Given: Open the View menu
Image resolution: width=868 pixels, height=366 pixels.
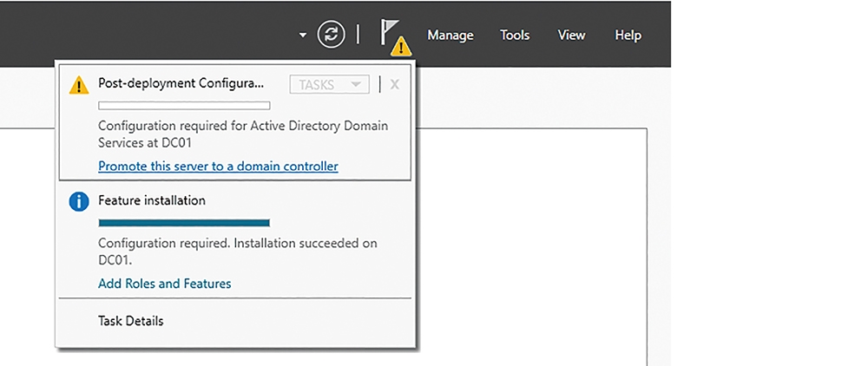Looking at the screenshot, I should [x=571, y=36].
